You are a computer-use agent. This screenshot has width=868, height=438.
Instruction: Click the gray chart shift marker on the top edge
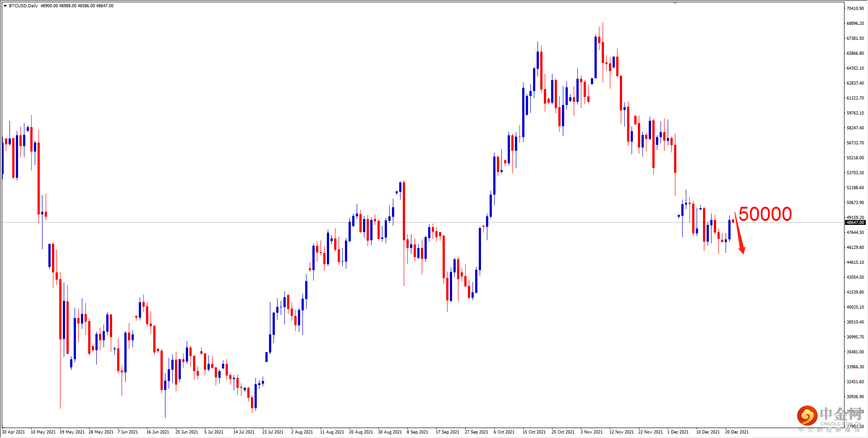675,3
